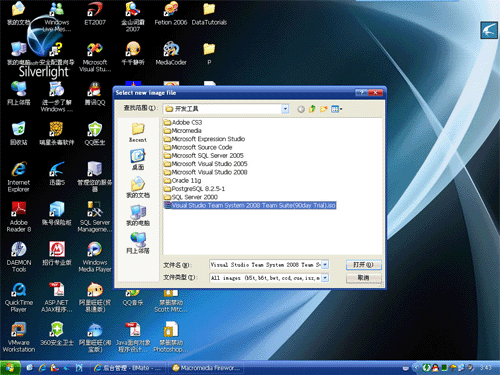The image size is (500, 375).
Task: Launch Microsoft Visual Studio desktop shortcut
Action: click(x=95, y=57)
